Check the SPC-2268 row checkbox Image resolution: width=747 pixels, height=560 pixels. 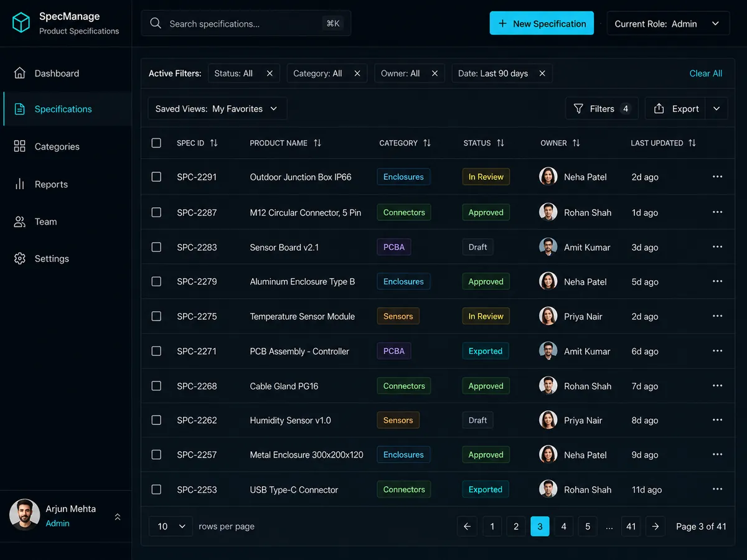(x=156, y=386)
